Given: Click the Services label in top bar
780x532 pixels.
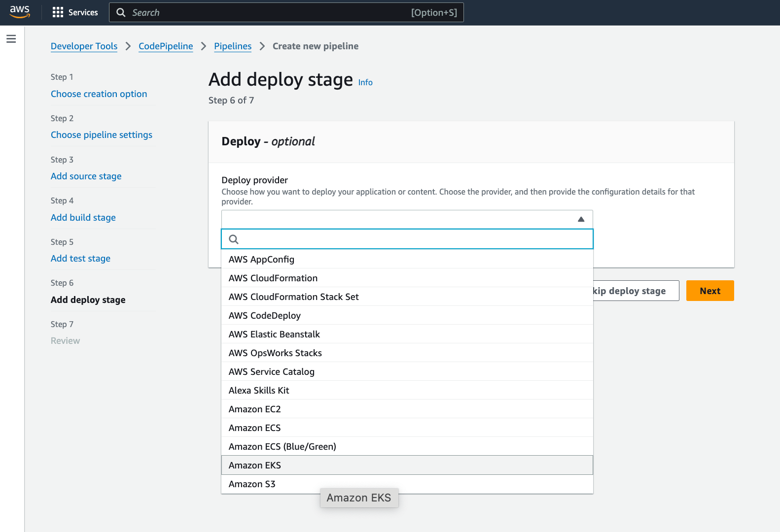Looking at the screenshot, I should 83,12.
